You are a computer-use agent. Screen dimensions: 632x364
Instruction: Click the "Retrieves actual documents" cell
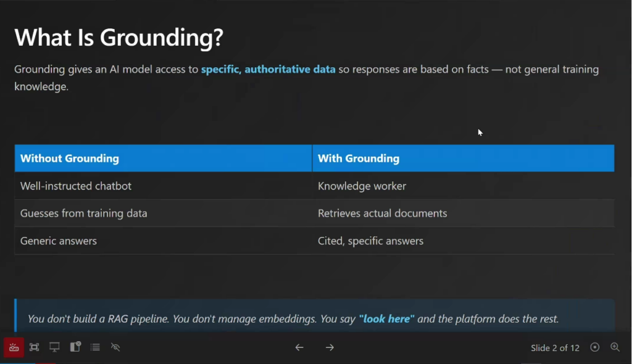pos(382,213)
